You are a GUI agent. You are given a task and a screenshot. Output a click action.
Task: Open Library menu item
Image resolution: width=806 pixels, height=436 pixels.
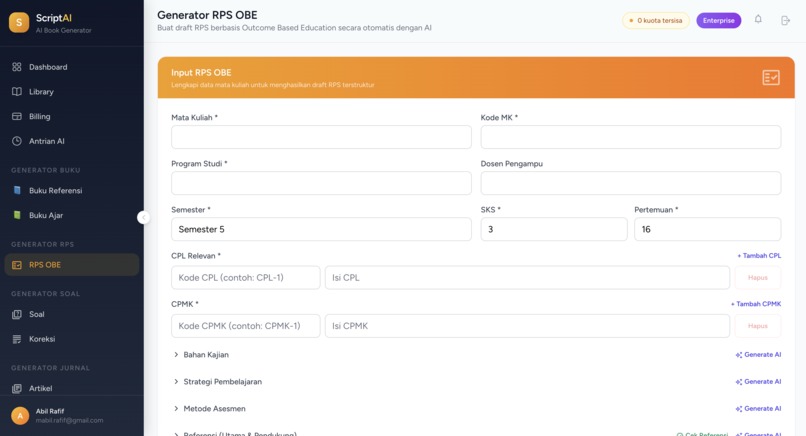point(72,92)
